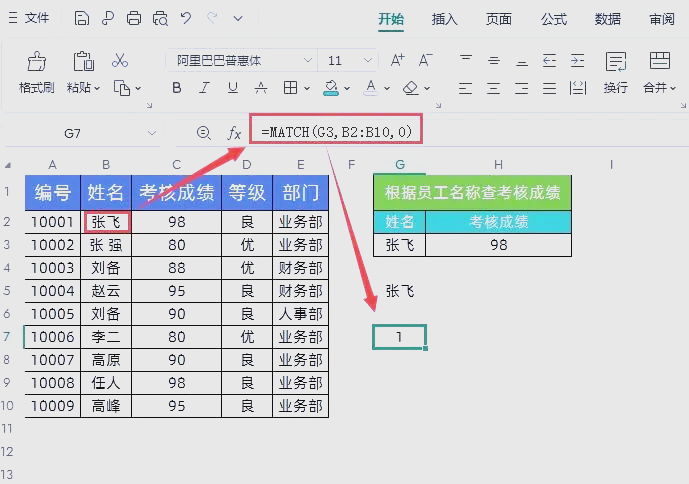Click the Justify alignment icon
This screenshot has height=484, width=689.
click(549, 88)
